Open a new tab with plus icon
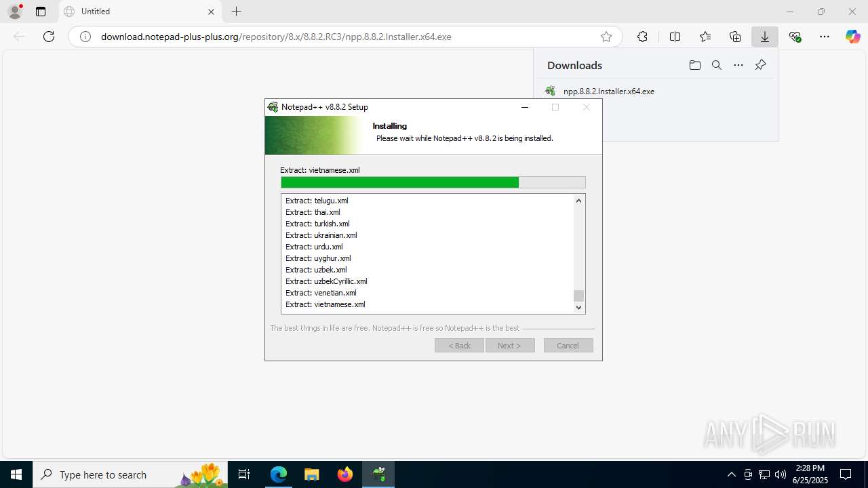Viewport: 868px width, 488px height. click(236, 12)
